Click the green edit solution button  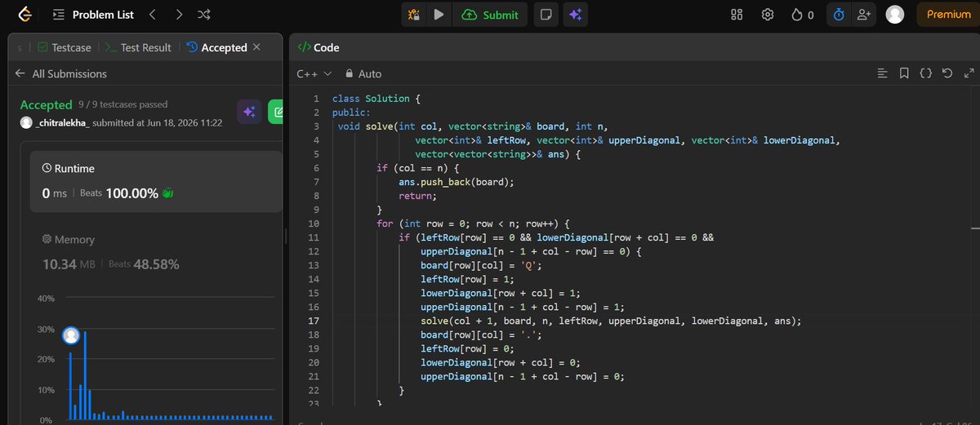tap(278, 113)
